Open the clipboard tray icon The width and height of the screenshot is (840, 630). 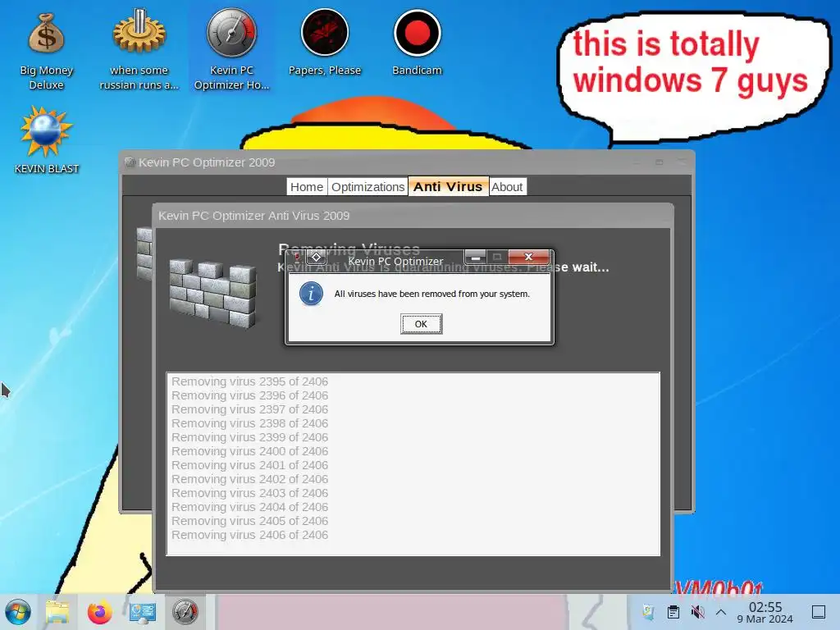673,612
